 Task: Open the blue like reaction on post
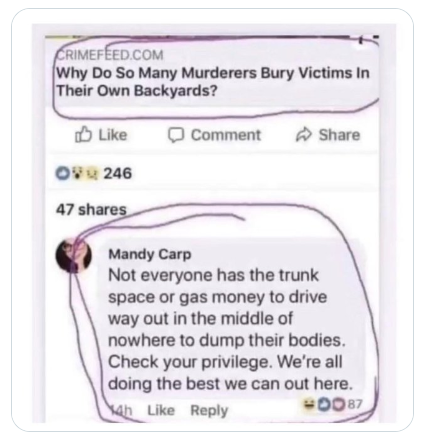61,173
